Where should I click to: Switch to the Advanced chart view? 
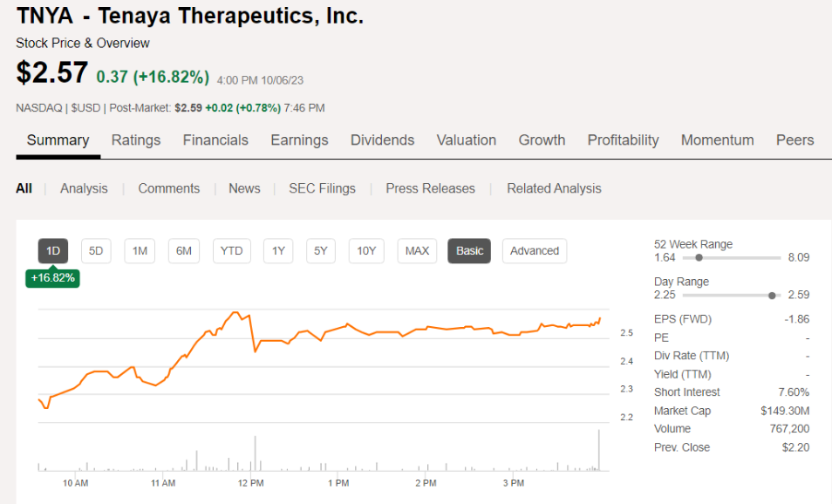tap(535, 251)
